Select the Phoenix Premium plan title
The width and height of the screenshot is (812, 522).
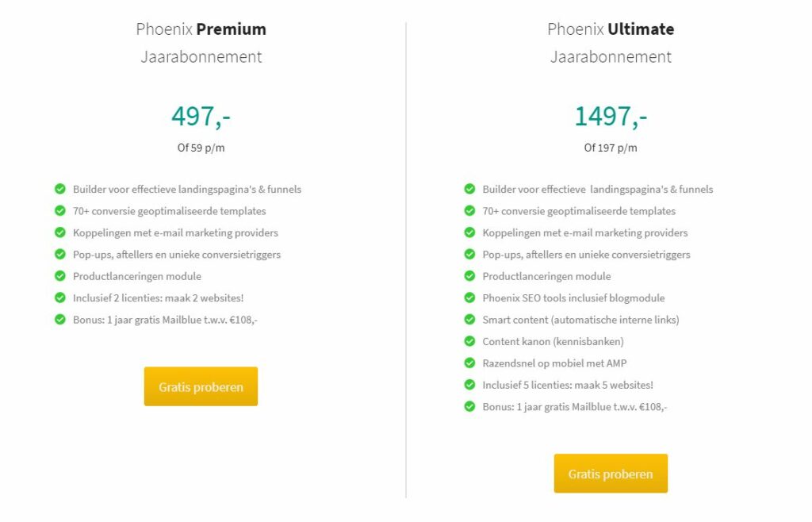[x=201, y=29]
